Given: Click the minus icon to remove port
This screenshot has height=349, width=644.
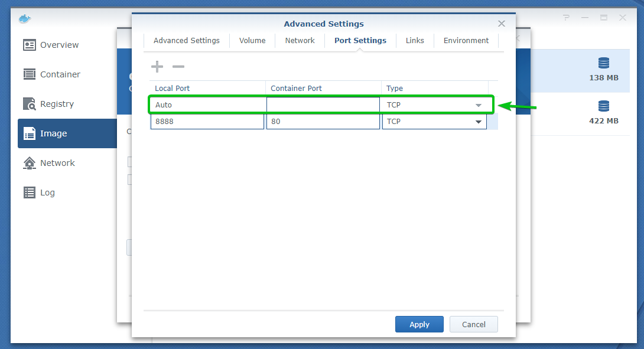Looking at the screenshot, I should (178, 67).
